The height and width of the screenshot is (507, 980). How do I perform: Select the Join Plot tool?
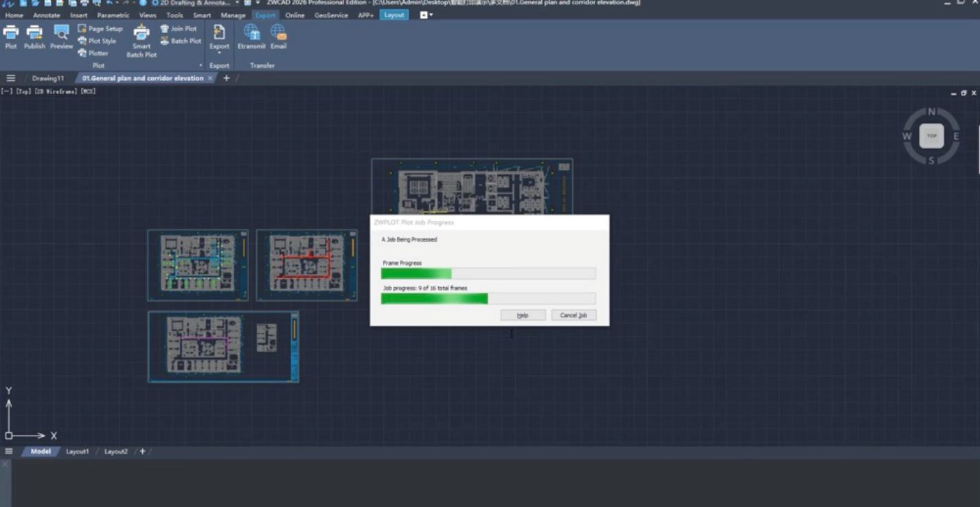click(x=179, y=29)
